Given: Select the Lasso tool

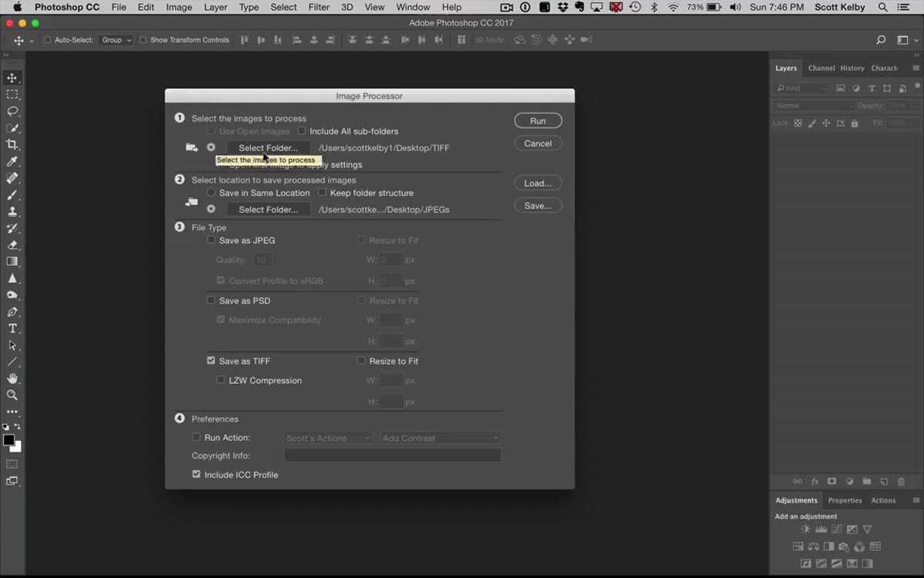Looking at the screenshot, I should pyautogui.click(x=12, y=111).
